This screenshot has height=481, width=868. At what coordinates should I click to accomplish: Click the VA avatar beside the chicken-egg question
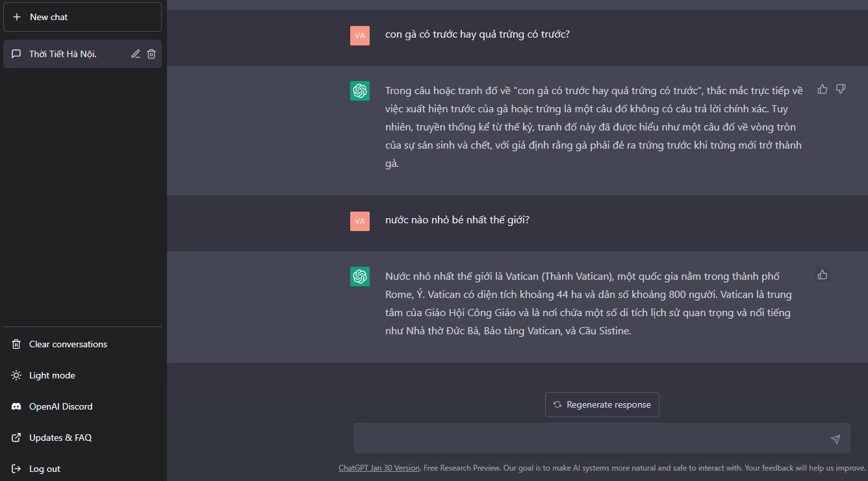[x=359, y=35]
